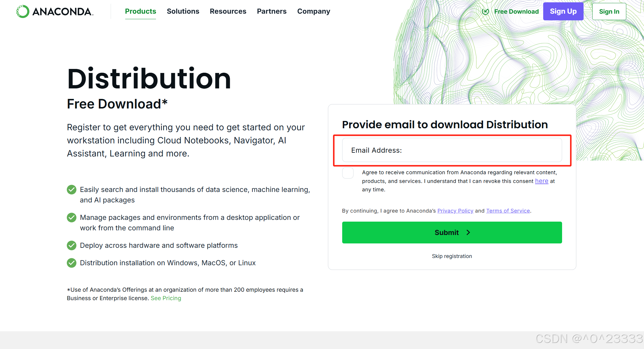This screenshot has height=349, width=644.
Task: Click the Free Download arrow icon
Action: (485, 12)
